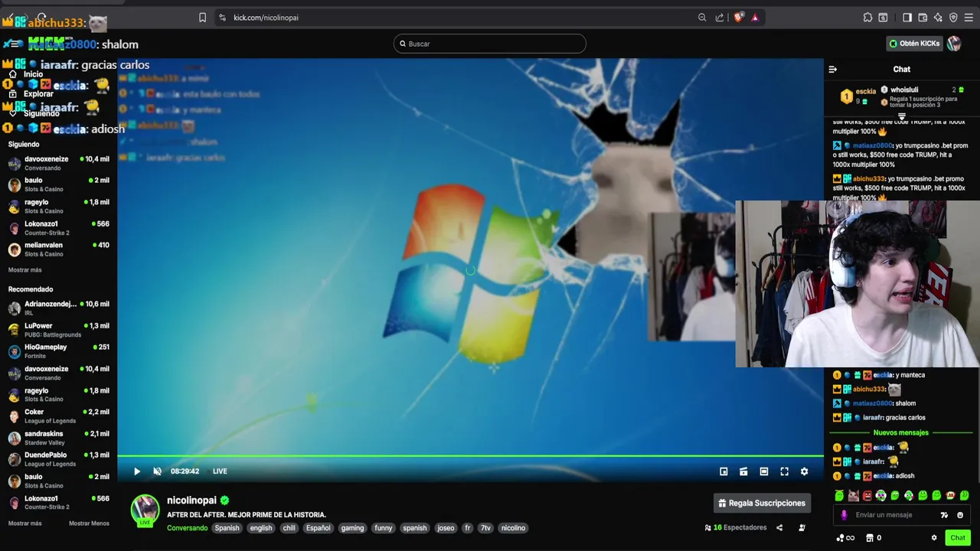The image size is (980, 551).
Task: Open the Conversando category link
Action: click(x=187, y=528)
